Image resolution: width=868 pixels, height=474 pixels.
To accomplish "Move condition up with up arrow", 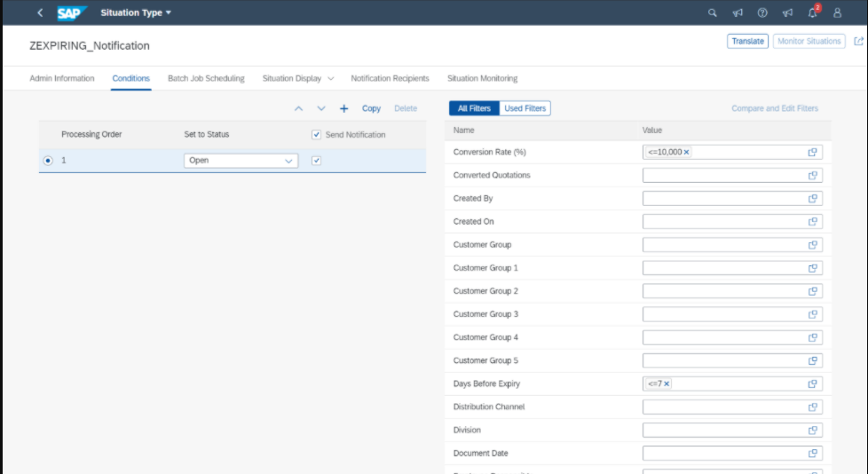I will pyautogui.click(x=298, y=108).
